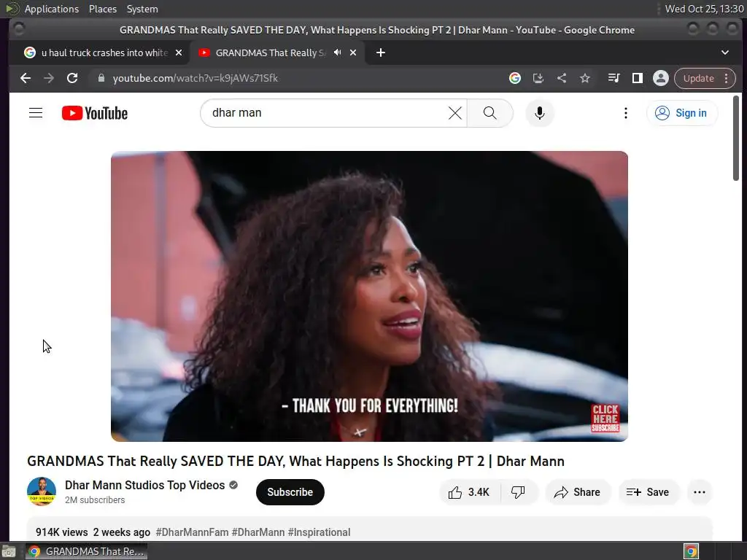747x560 pixels.
Task: View site information lock icon
Action: click(101, 78)
